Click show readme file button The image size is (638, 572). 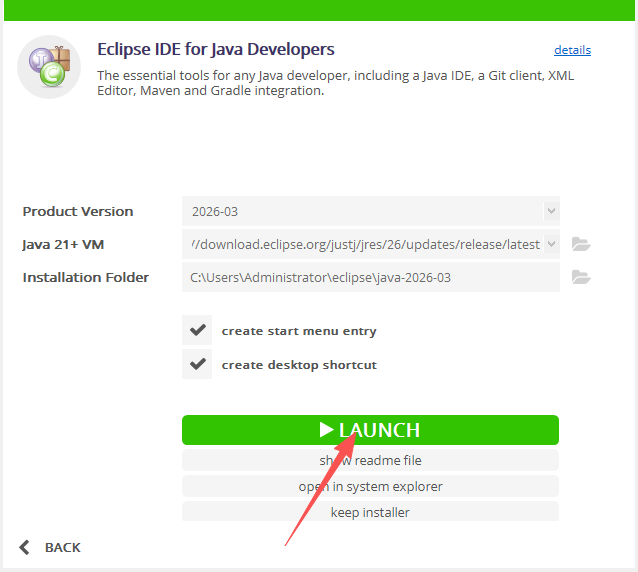click(370, 460)
